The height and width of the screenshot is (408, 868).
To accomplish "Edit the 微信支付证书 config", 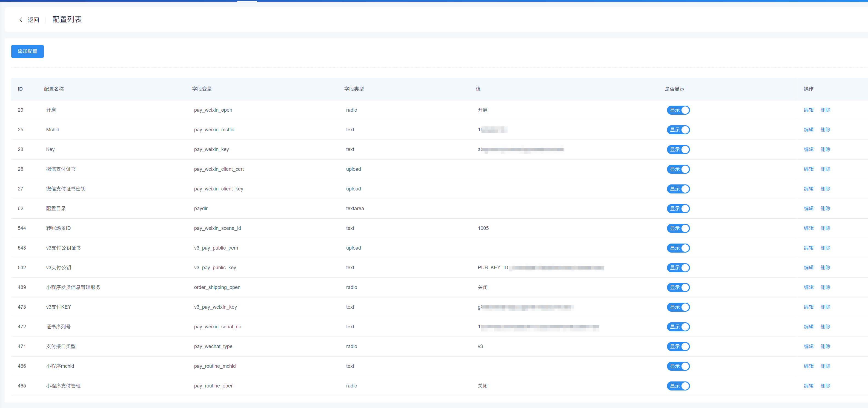I will (808, 169).
